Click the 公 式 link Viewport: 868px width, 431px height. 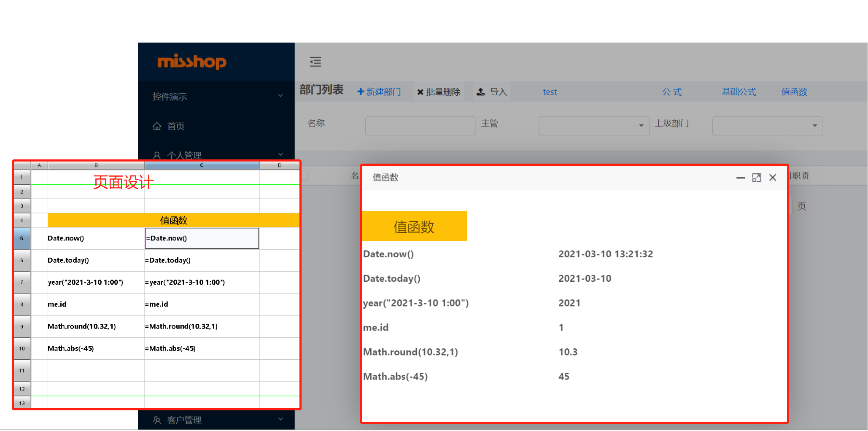coord(672,92)
